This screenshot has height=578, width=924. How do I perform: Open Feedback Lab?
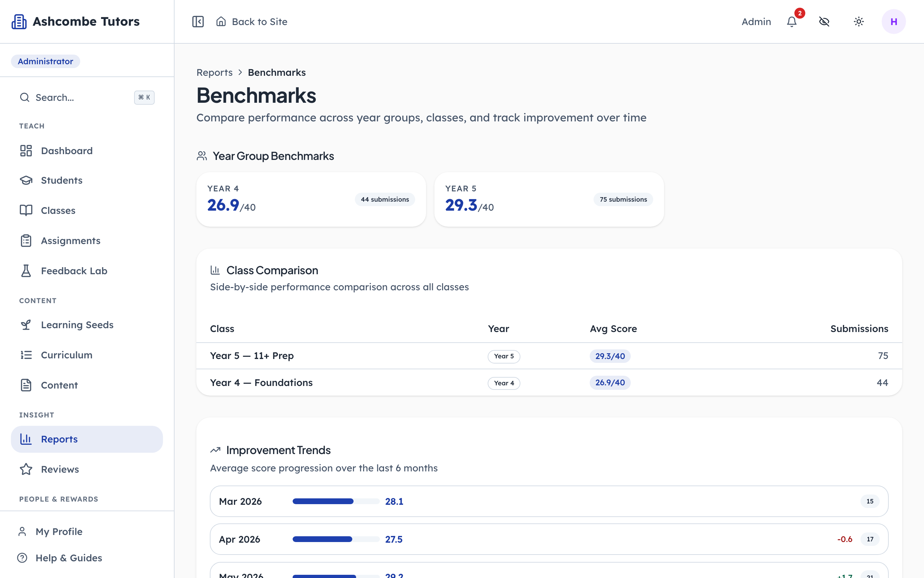click(87, 271)
